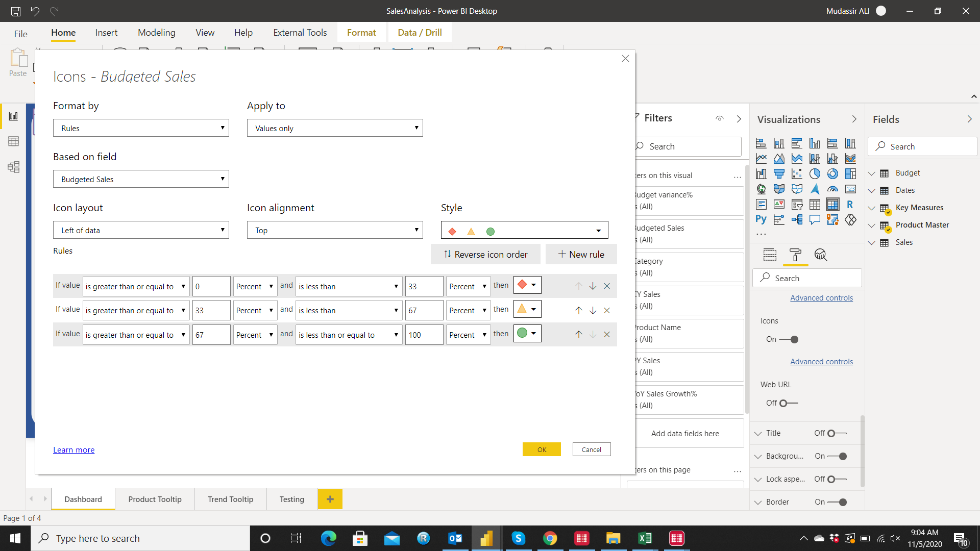Open the green circle icon picker
This screenshot has height=551, width=980.
tap(527, 334)
